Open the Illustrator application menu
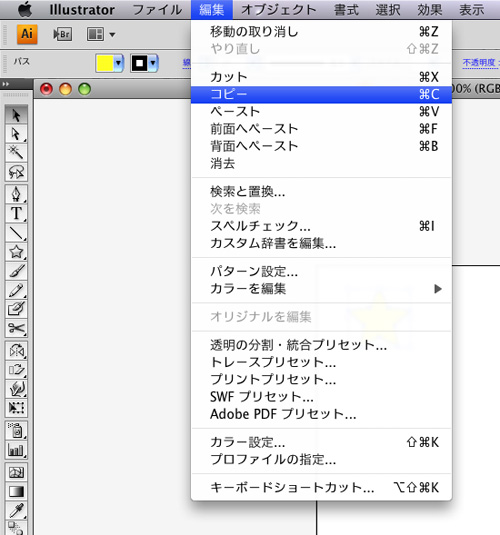The height and width of the screenshot is (535, 500). 82,10
